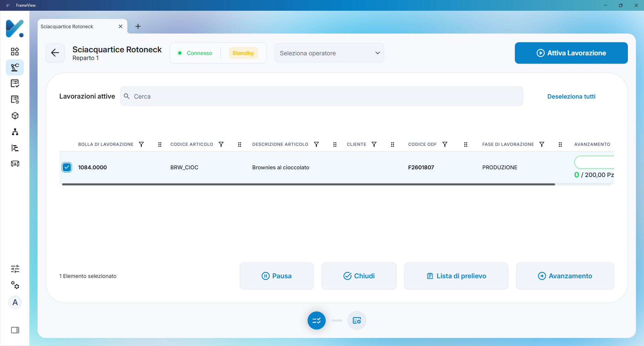Click the Standby status badge

(243, 53)
